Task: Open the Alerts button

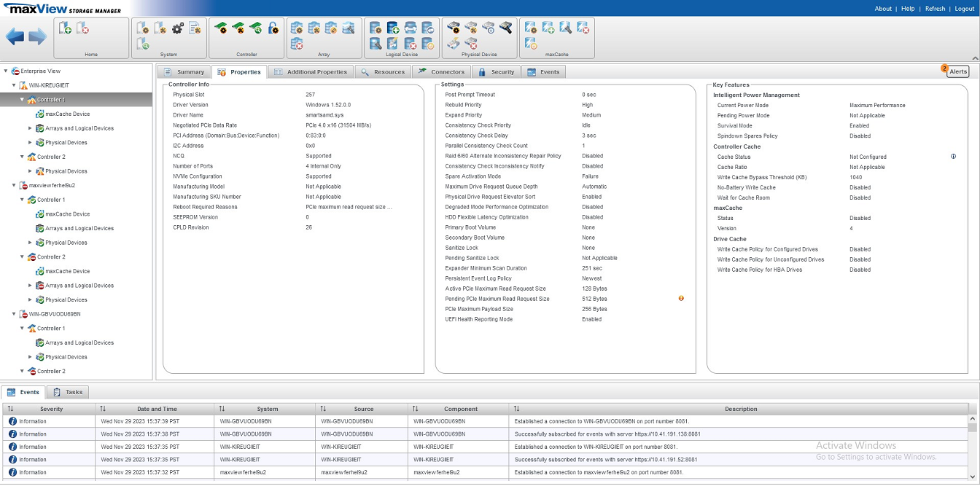Action: click(x=957, y=71)
